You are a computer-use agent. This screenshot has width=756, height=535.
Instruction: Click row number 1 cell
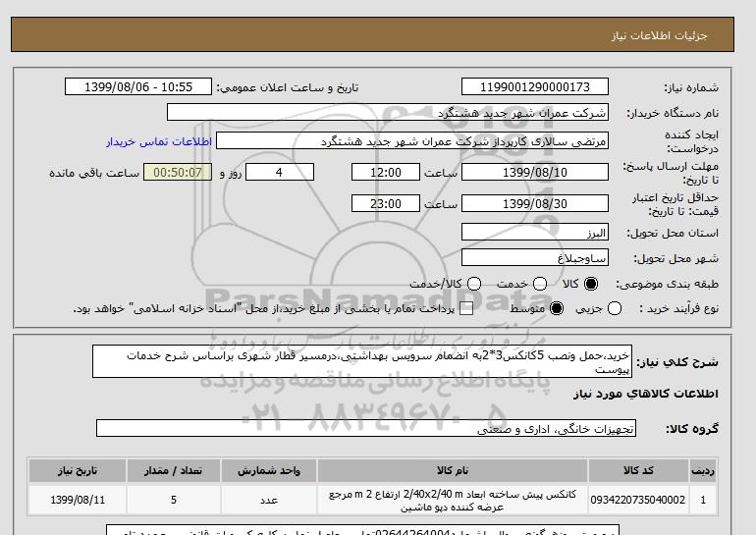(x=703, y=500)
